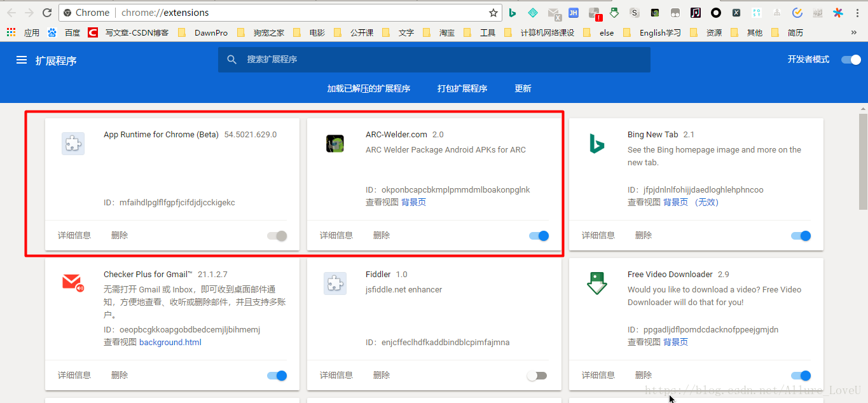868x403 pixels.
Task: Open Free Video Downloader 背景页 link
Action: click(675, 342)
